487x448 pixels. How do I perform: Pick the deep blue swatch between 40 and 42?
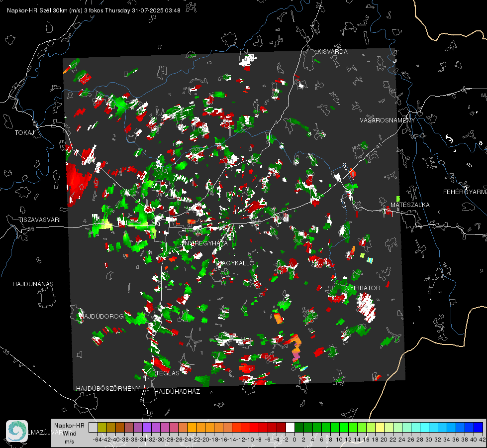click(479, 427)
